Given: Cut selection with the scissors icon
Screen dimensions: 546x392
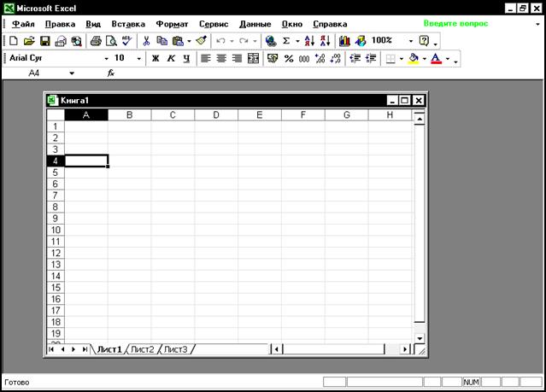Looking at the screenshot, I should coord(146,41).
